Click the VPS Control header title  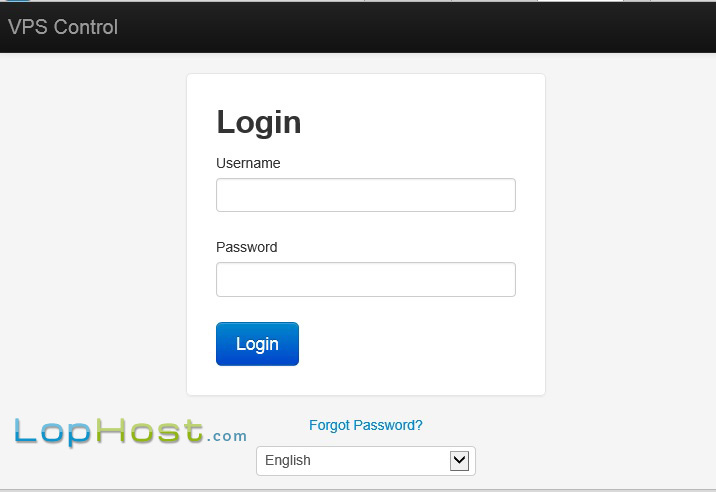click(63, 27)
